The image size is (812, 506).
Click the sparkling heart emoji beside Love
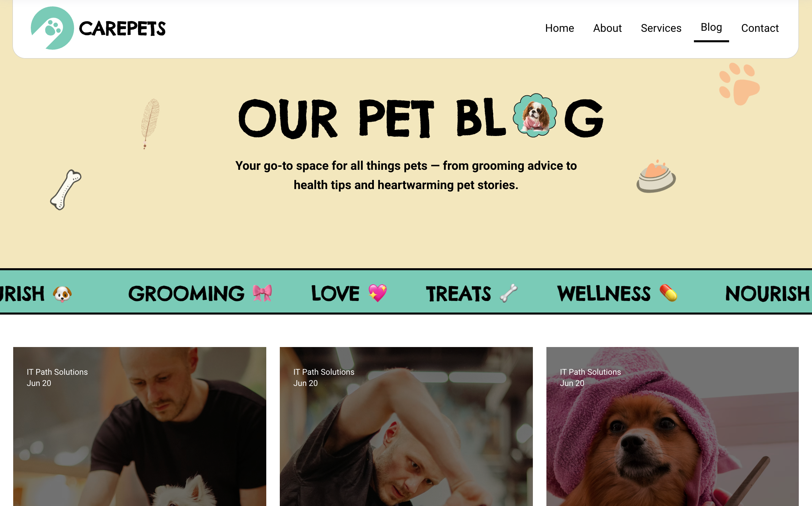coord(378,293)
